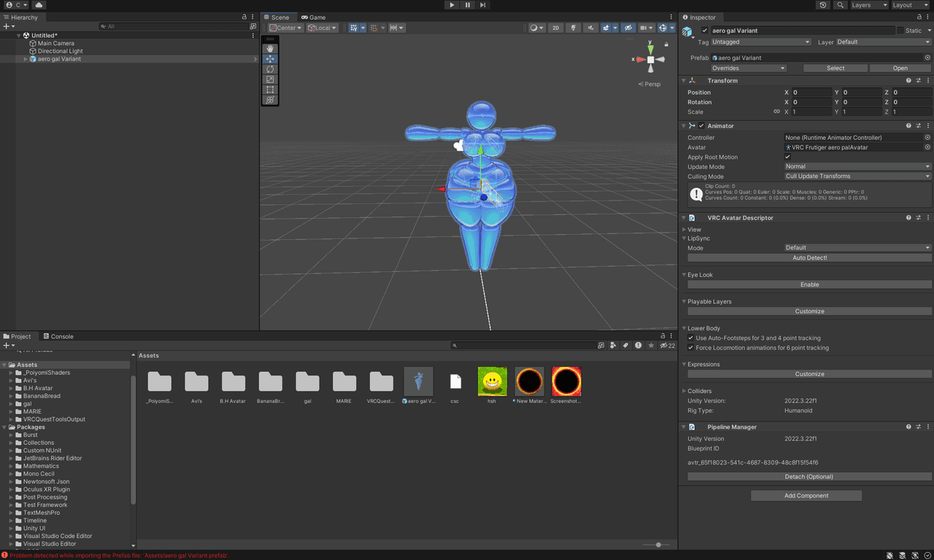Select the Rotate tool in Scene toolbar
Viewport: 934px width, 560px height.
point(270,69)
